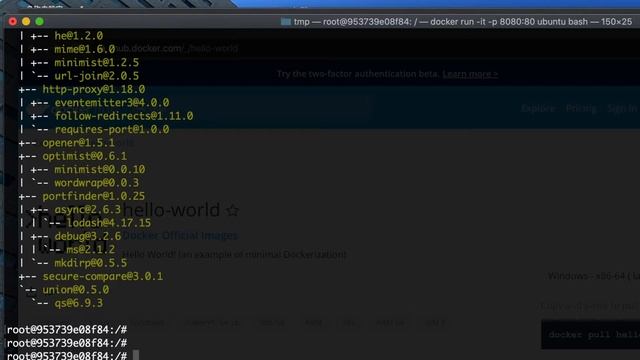Click the yellow minimize window button
The width and height of the screenshot is (640, 360).
click(26, 22)
